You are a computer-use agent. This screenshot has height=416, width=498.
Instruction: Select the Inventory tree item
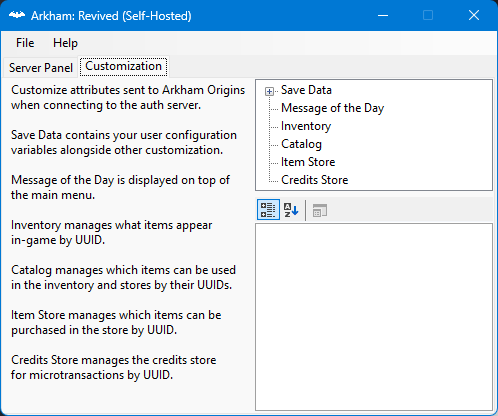pos(306,126)
